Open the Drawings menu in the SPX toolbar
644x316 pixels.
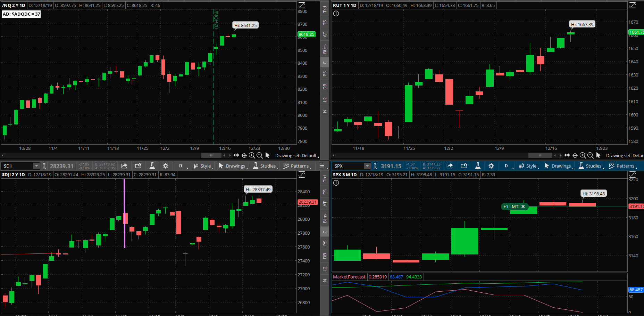point(558,166)
